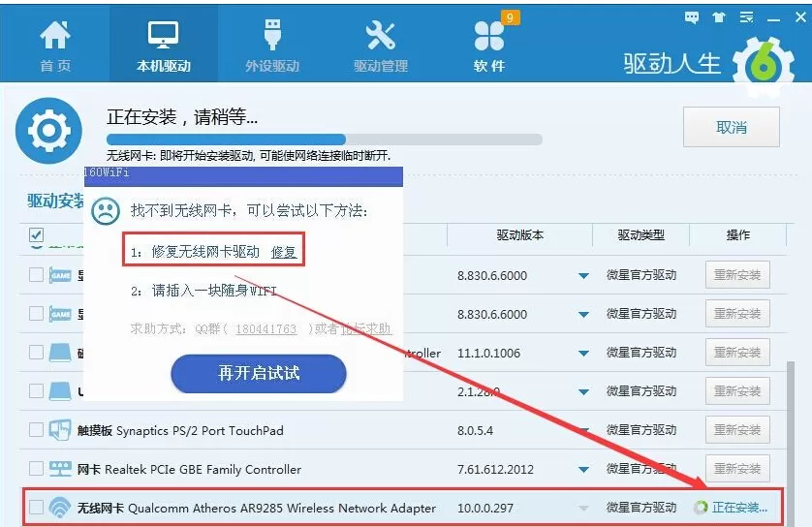The image size is (812, 527).
Task: Open the title bar menu list icon
Action: click(746, 18)
